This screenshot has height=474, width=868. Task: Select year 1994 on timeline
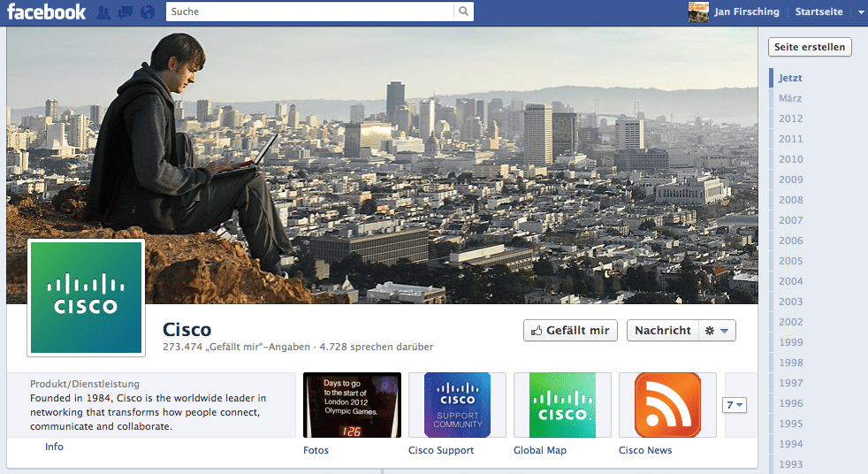pos(790,444)
